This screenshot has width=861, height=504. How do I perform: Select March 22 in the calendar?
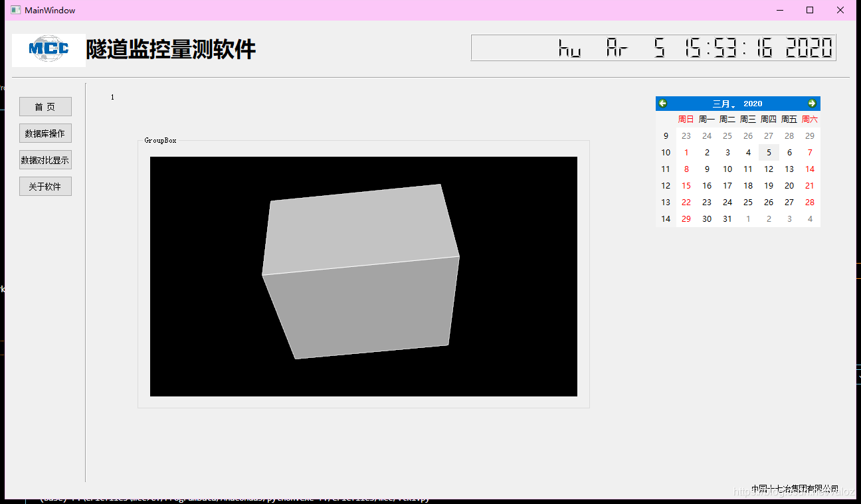(x=686, y=202)
